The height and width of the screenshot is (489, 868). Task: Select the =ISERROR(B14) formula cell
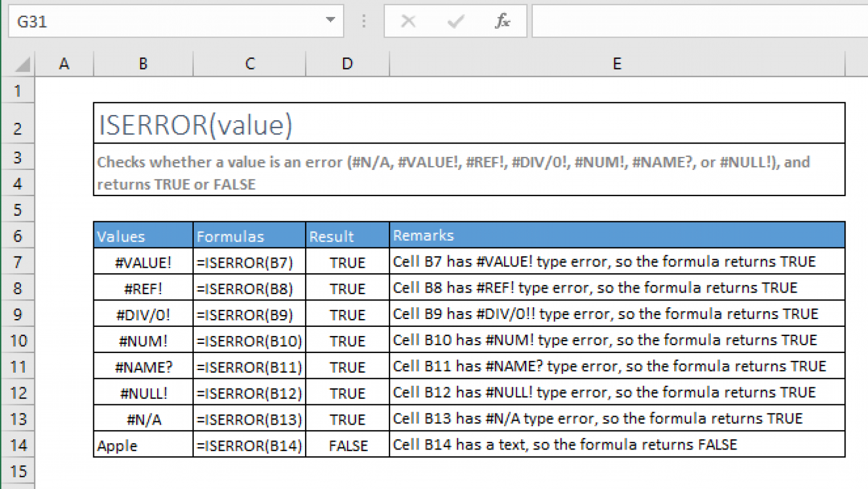(249, 445)
